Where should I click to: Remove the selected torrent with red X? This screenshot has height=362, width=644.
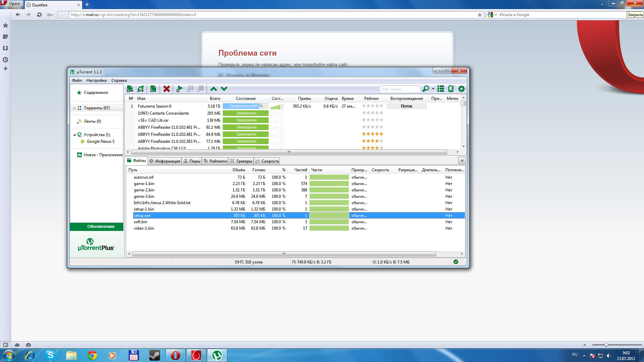[x=166, y=89]
